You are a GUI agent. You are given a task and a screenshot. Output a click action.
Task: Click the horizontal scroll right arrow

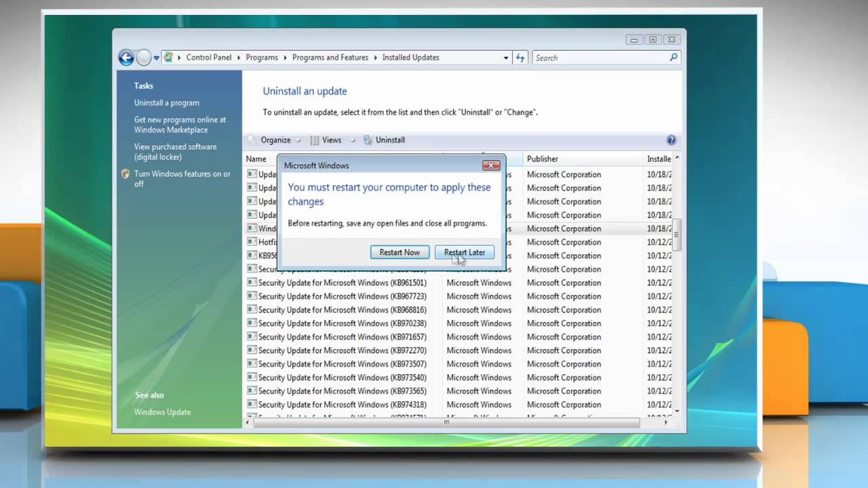pyautogui.click(x=666, y=422)
